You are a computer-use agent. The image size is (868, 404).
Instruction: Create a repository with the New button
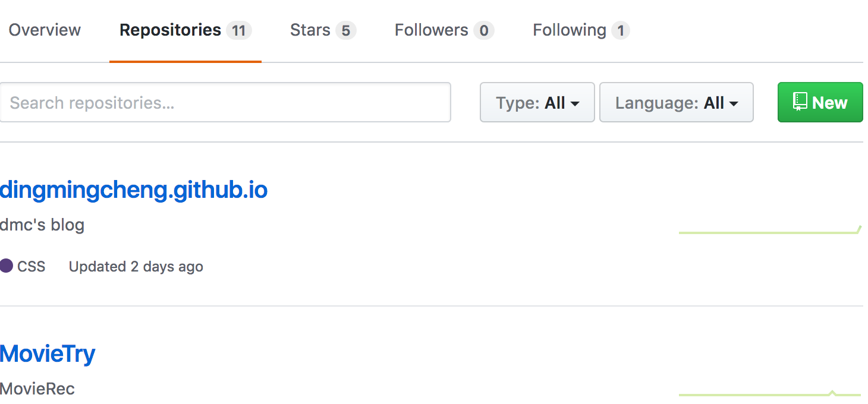[820, 102]
